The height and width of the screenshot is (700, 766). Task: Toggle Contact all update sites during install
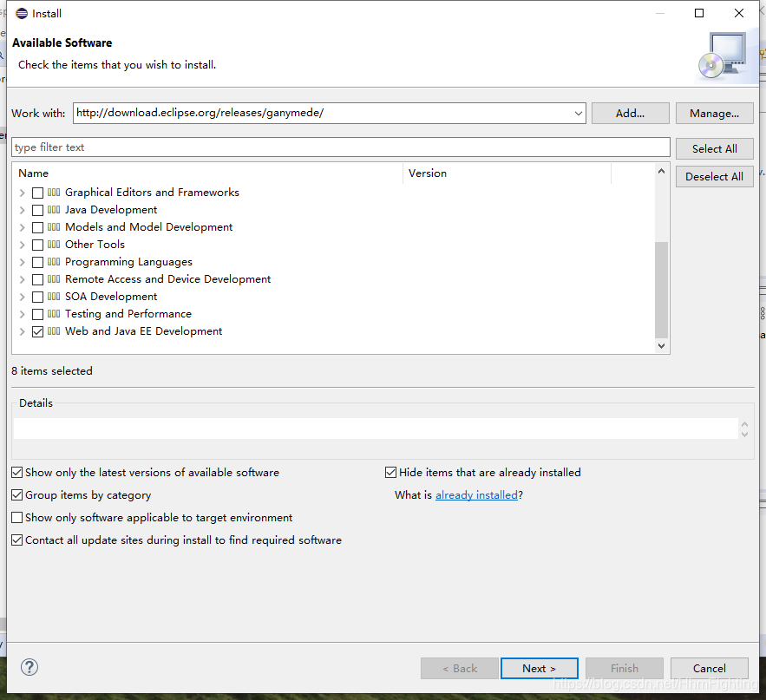click(x=17, y=540)
